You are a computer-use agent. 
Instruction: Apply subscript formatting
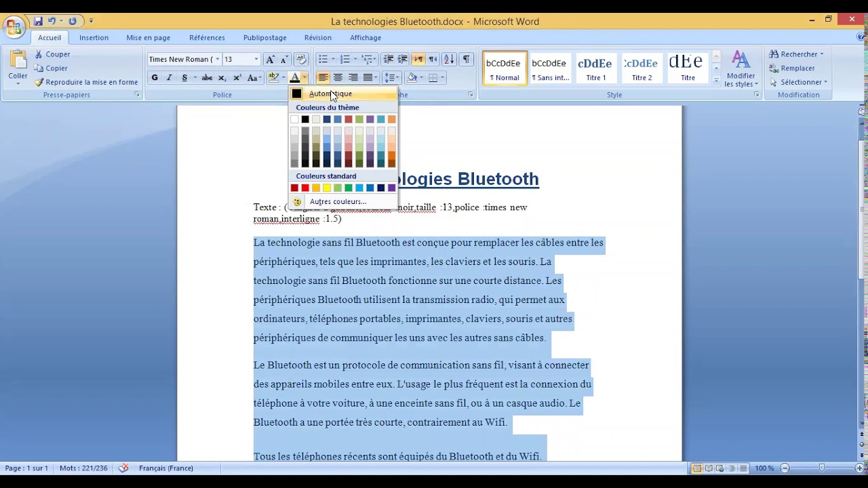click(x=222, y=78)
